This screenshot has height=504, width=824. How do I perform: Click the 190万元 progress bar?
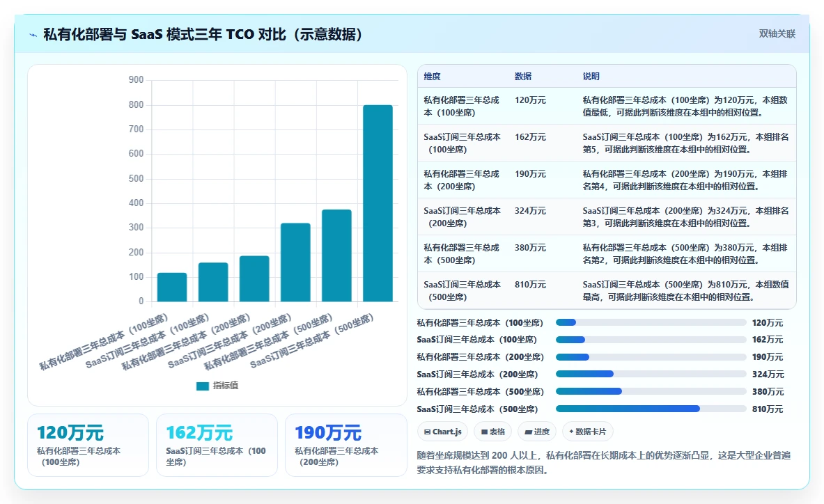coord(651,357)
